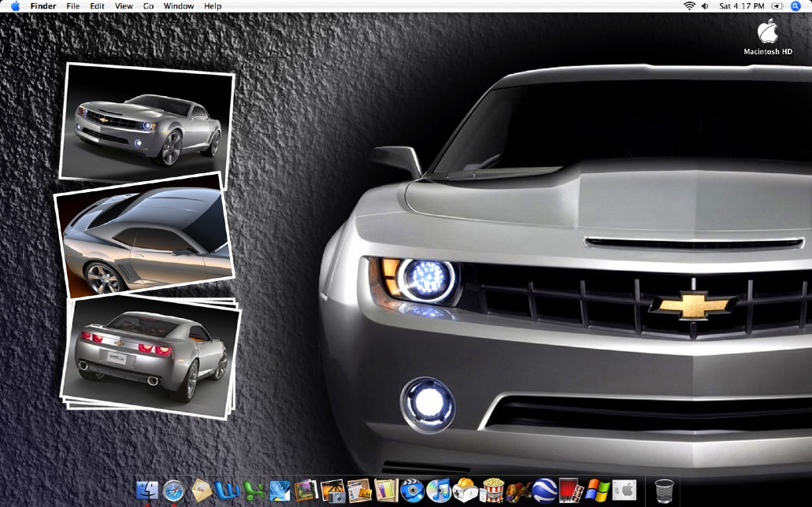
Task: Open the Finder application menu
Action: 43,6
